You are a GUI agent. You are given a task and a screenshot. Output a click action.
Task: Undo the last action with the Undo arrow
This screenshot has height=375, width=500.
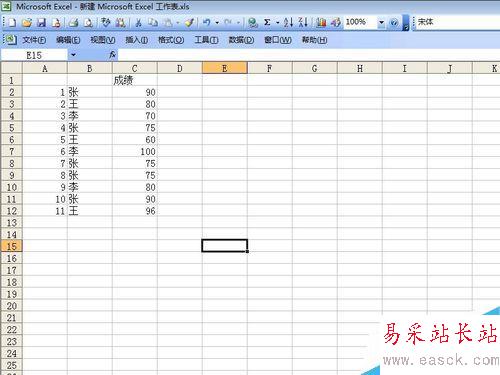coord(207,23)
